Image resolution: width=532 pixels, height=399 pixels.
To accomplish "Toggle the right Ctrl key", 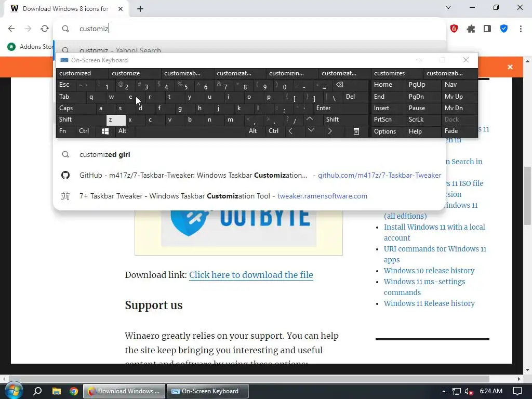I will (275, 131).
